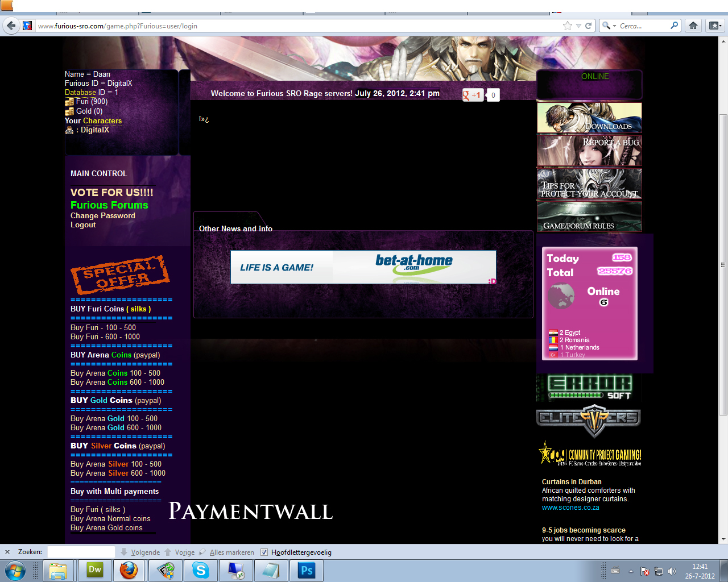
Task: Select Buy Arena Coins 600 - 1000
Action: tap(117, 383)
